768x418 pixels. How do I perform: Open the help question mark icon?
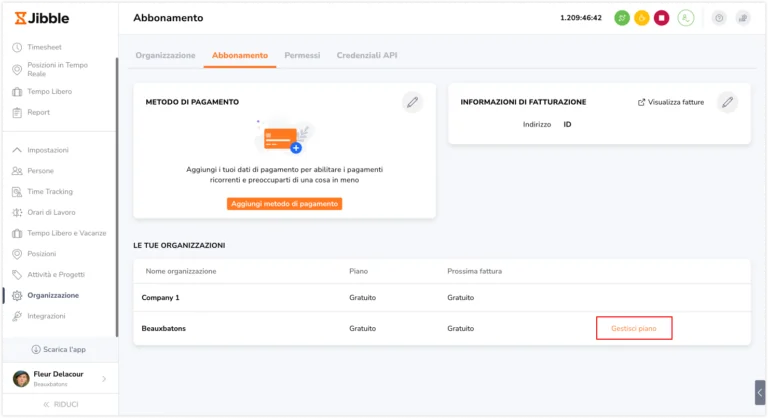718,18
